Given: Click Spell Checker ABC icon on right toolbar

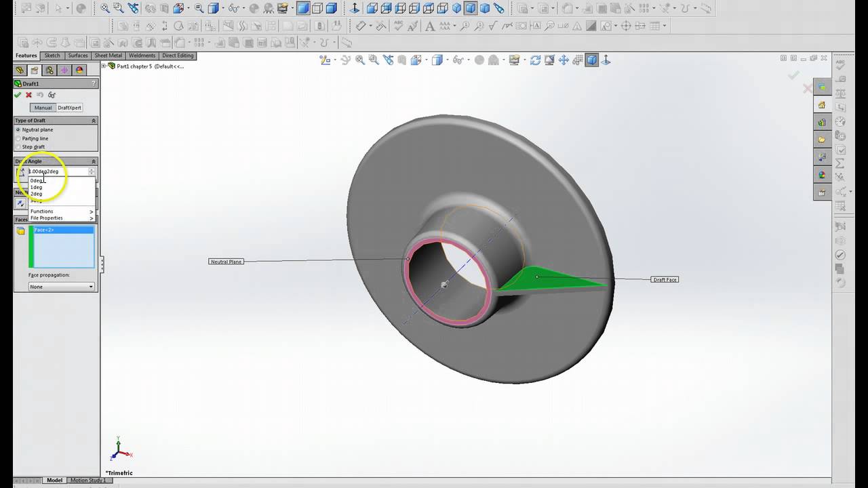Looking at the screenshot, I should pyautogui.click(x=841, y=65).
